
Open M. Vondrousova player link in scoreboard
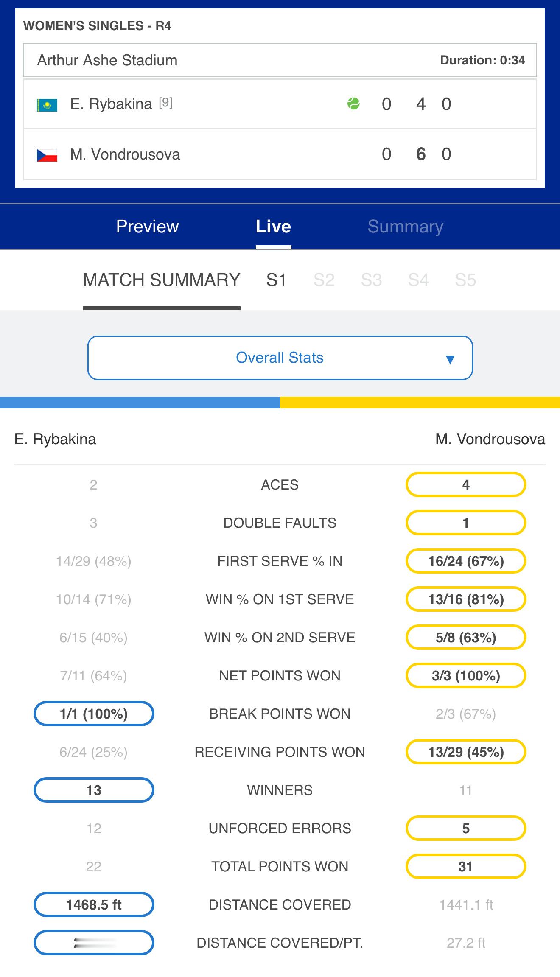click(x=125, y=154)
